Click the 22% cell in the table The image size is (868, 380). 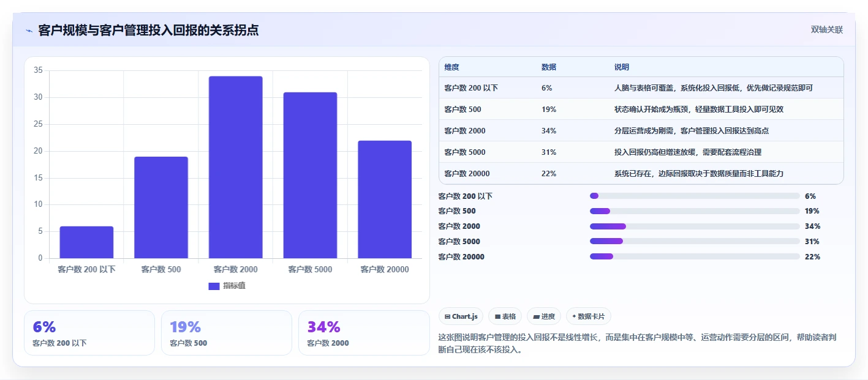549,174
